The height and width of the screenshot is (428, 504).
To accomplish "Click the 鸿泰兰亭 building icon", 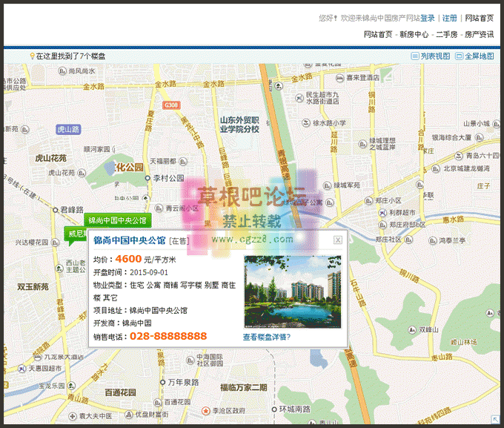I will point(433,240).
